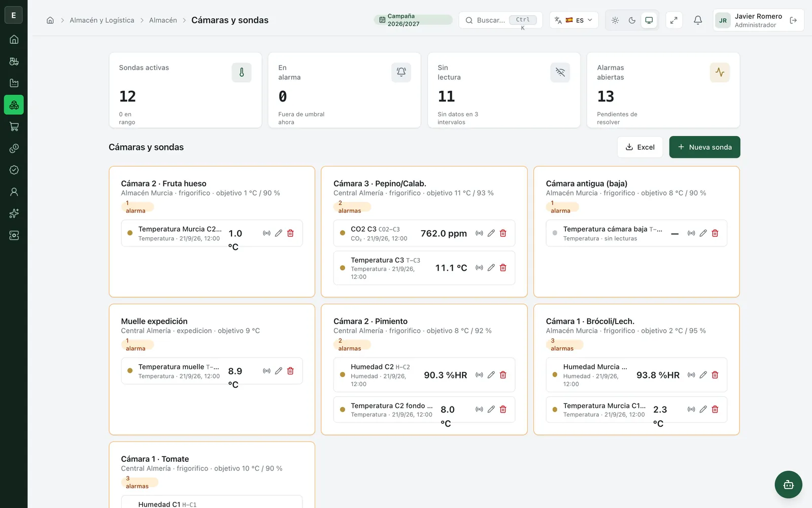
Task: Click the Muelle expedición card title
Action: [x=154, y=321]
